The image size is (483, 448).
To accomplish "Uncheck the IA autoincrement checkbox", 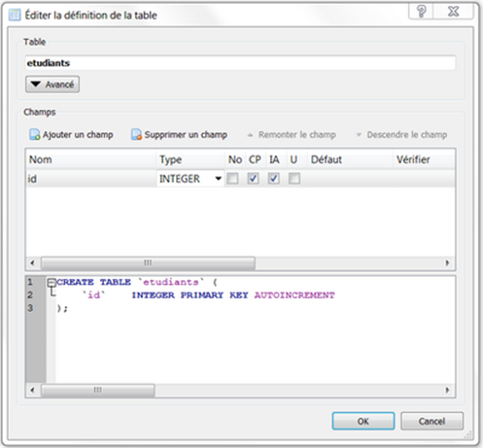I will pos(274,179).
